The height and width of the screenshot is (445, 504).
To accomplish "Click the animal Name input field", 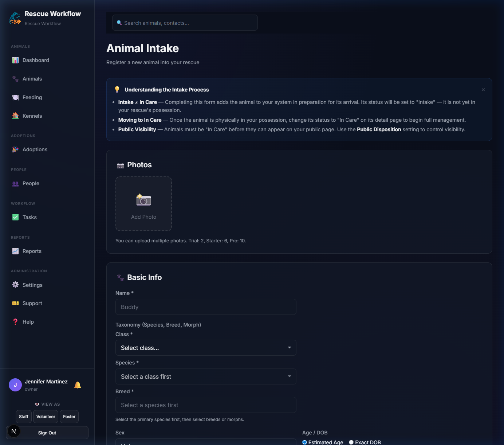I will pos(206,307).
